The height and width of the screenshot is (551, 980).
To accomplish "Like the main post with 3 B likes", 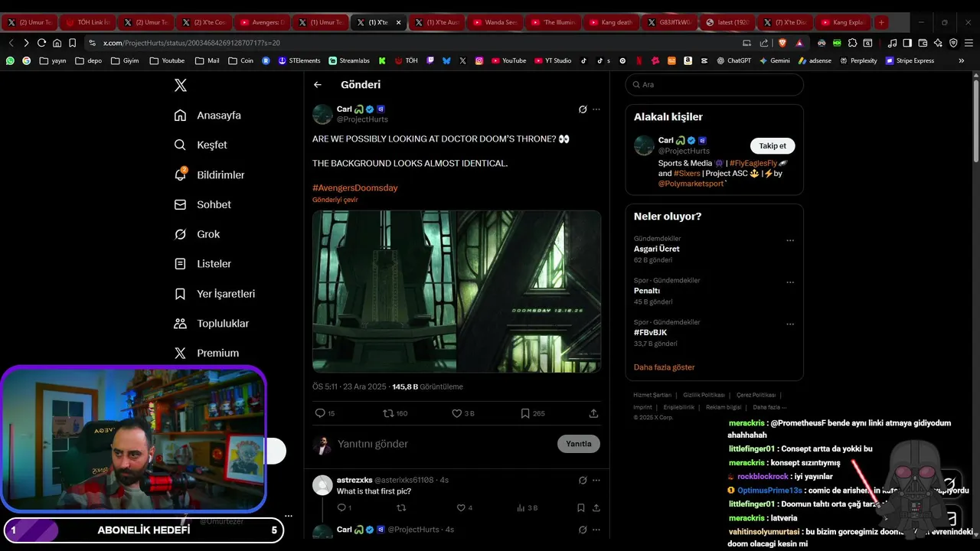I will point(457,413).
